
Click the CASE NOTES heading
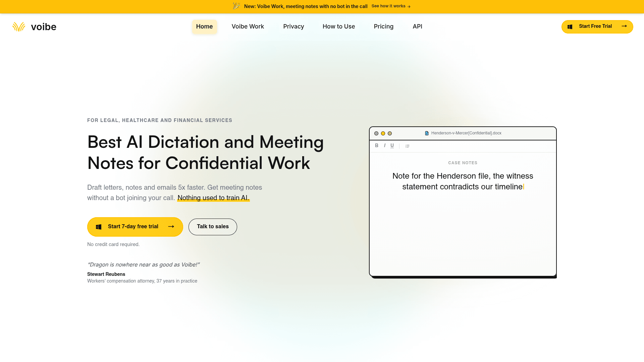pos(463,163)
